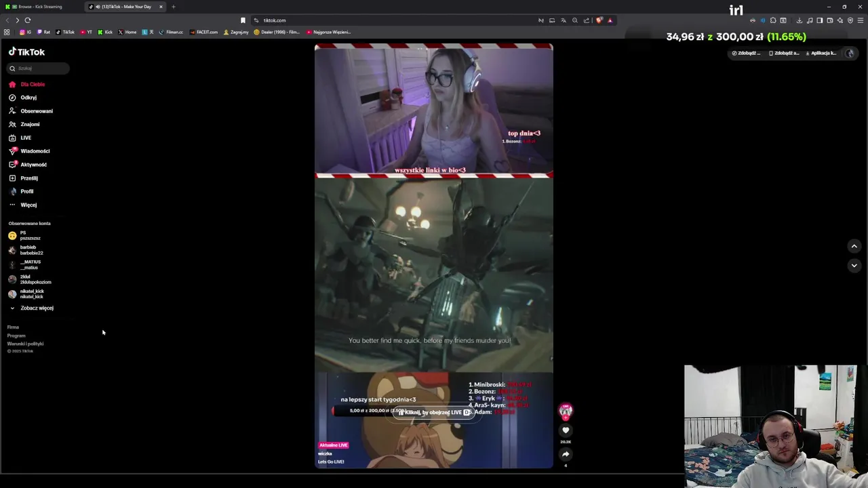Click second Zdobądź button with phone icon
This screenshot has width=868, height=488.
point(784,53)
